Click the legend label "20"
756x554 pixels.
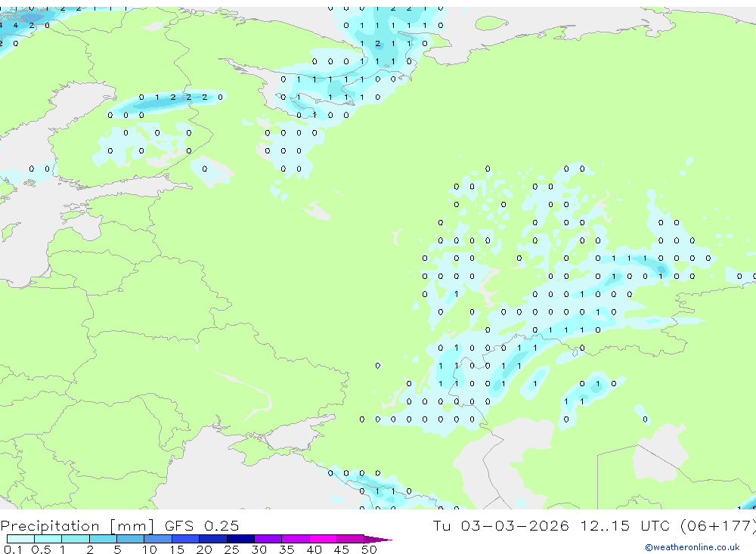pyautogui.click(x=204, y=549)
